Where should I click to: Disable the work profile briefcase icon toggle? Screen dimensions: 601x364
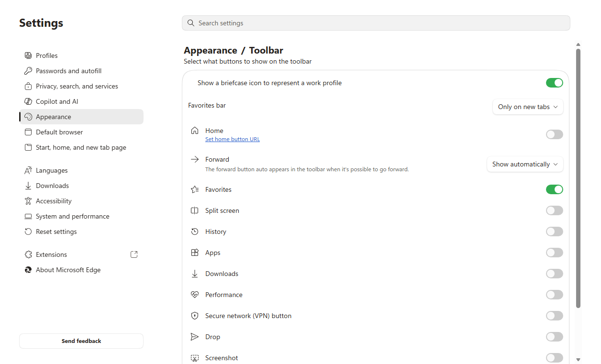[555, 83]
